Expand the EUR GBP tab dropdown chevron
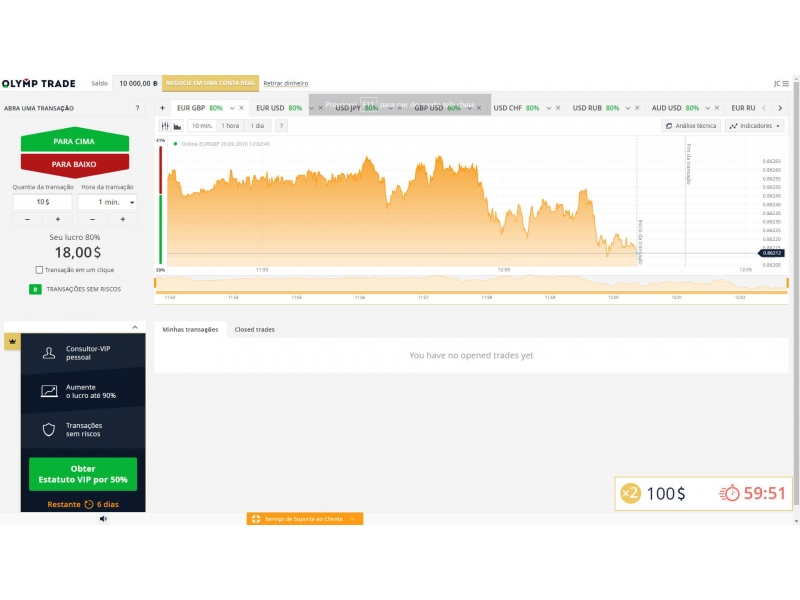Viewport: 800px width, 600px height. (x=232, y=108)
